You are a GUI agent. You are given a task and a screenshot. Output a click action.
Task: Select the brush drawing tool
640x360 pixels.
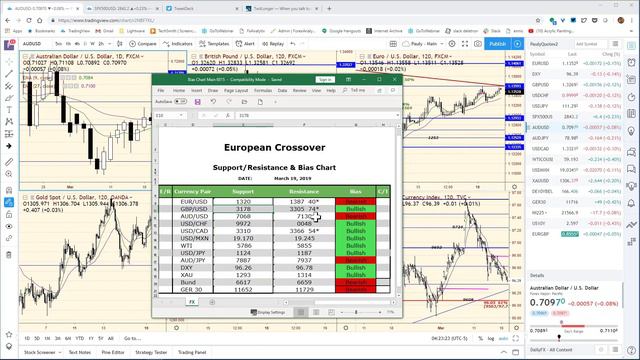9,98
